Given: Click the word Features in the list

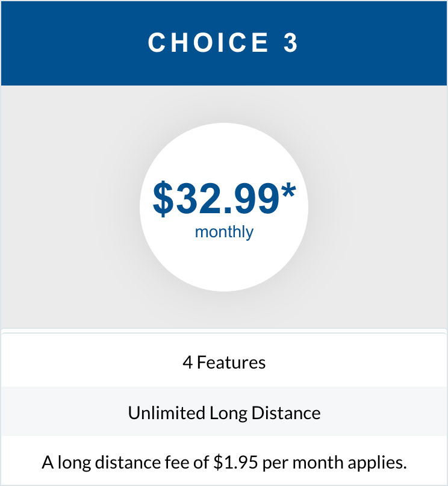Looking at the screenshot, I should [231, 363].
